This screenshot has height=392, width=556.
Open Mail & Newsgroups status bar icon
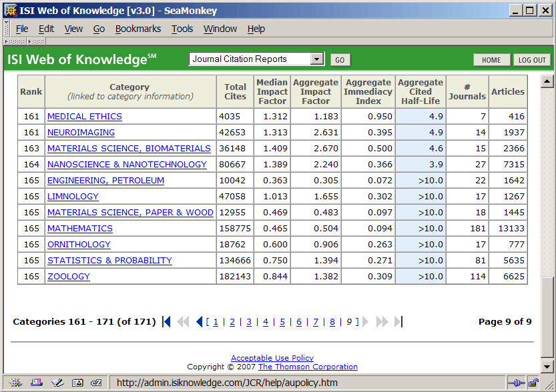click(37, 383)
